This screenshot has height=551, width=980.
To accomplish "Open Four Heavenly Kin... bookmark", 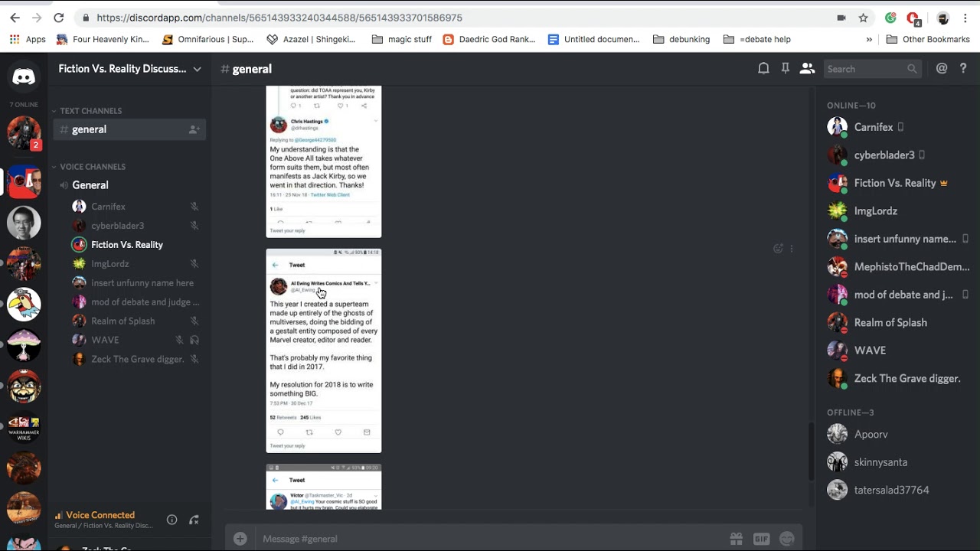I will point(103,39).
